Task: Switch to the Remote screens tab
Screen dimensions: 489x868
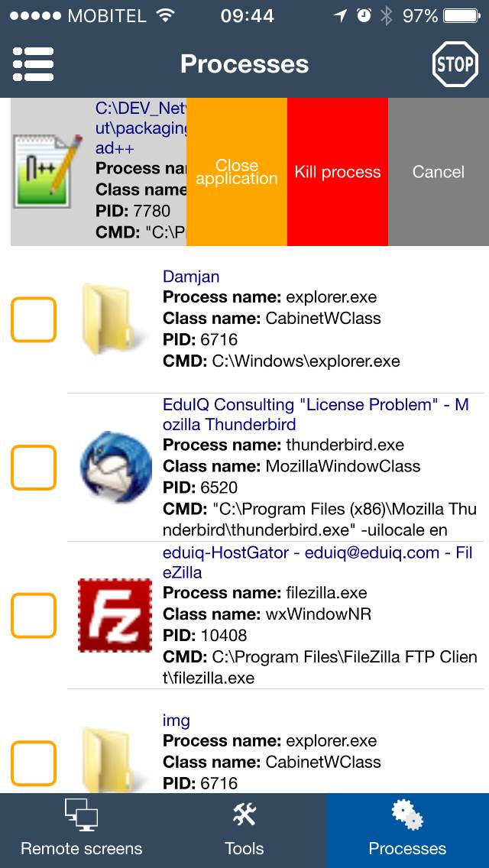Action: (x=81, y=830)
